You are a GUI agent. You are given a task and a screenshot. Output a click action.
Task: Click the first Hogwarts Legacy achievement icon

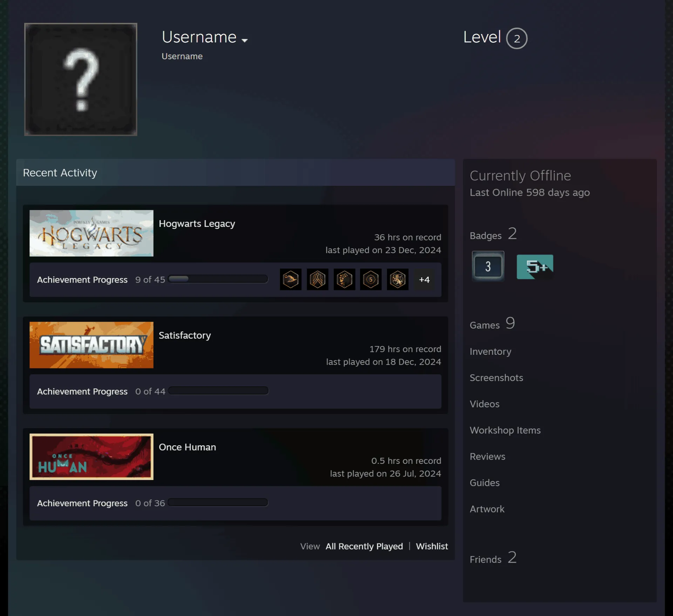(291, 279)
